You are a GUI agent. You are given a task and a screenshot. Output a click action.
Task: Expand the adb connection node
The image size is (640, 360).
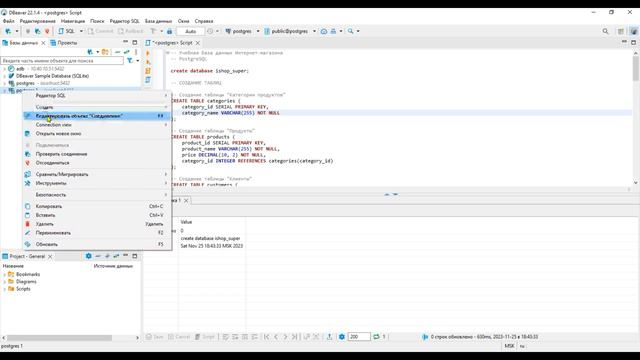[x=4, y=69]
